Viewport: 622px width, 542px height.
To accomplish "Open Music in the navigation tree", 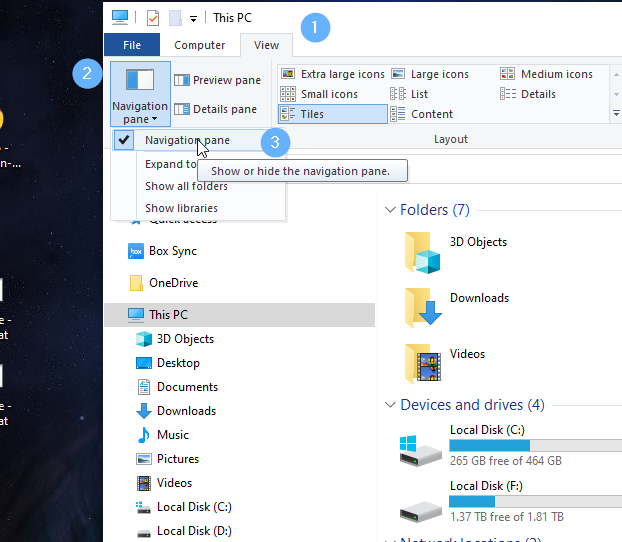I will [162, 435].
